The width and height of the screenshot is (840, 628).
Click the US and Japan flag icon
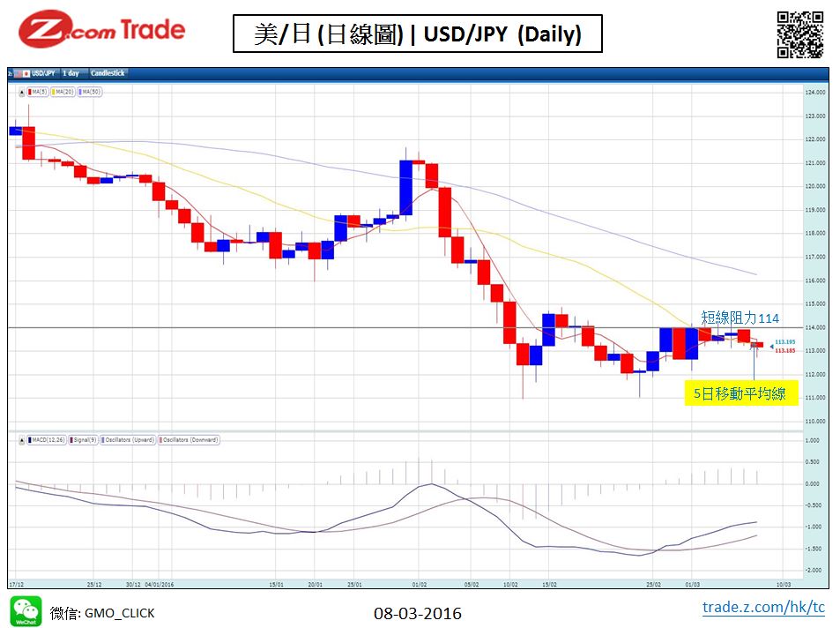[x=22, y=73]
